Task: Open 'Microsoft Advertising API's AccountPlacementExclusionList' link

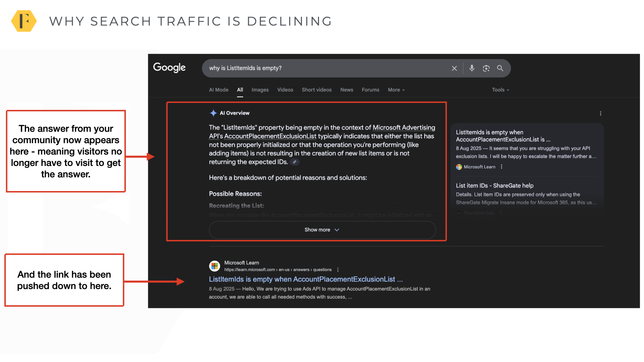Action: coord(322,132)
